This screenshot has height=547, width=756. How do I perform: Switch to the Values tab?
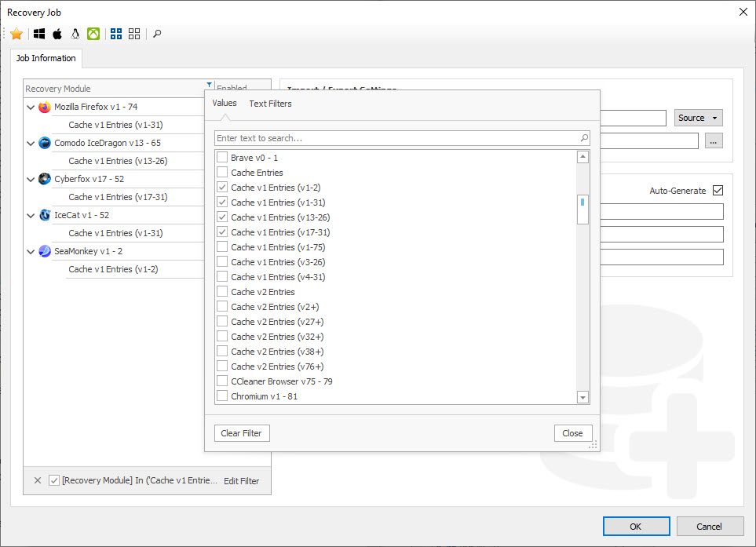[x=225, y=103]
